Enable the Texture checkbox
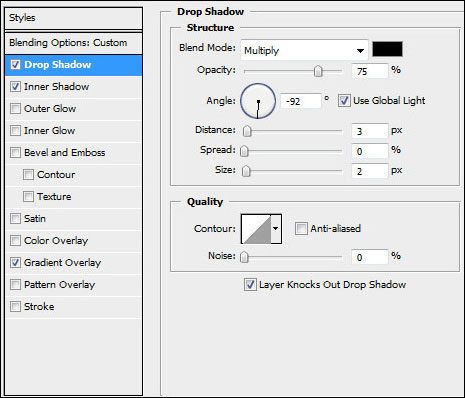This screenshot has height=398, width=465. [28, 197]
